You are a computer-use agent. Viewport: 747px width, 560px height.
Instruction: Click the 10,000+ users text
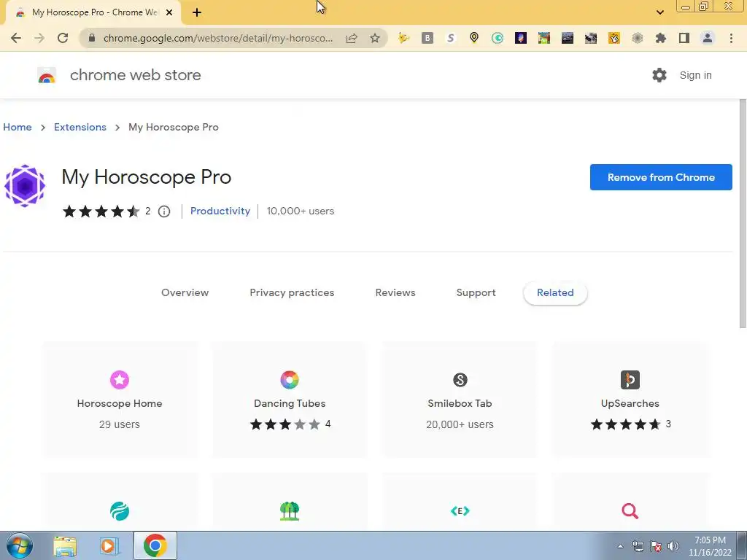click(x=300, y=211)
